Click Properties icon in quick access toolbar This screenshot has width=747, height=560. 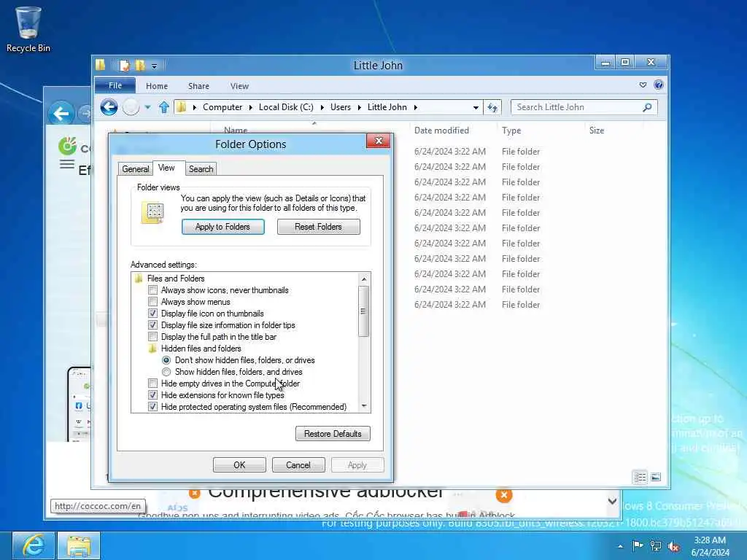pos(124,65)
